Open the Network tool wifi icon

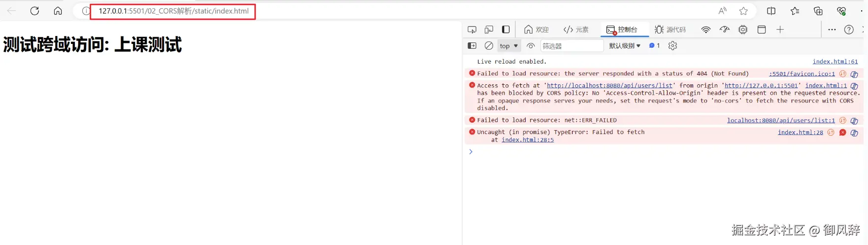pyautogui.click(x=706, y=30)
